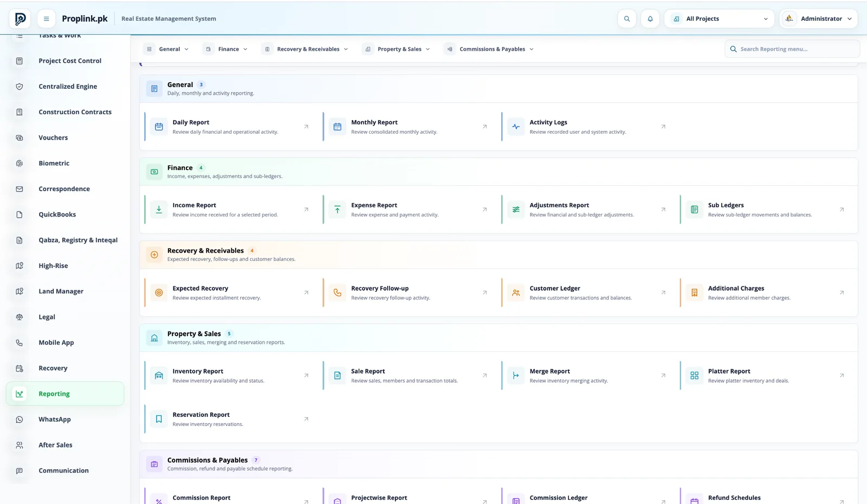Click the Qabza, Registry & Inteqal icon
The image size is (867, 504).
(20, 240)
